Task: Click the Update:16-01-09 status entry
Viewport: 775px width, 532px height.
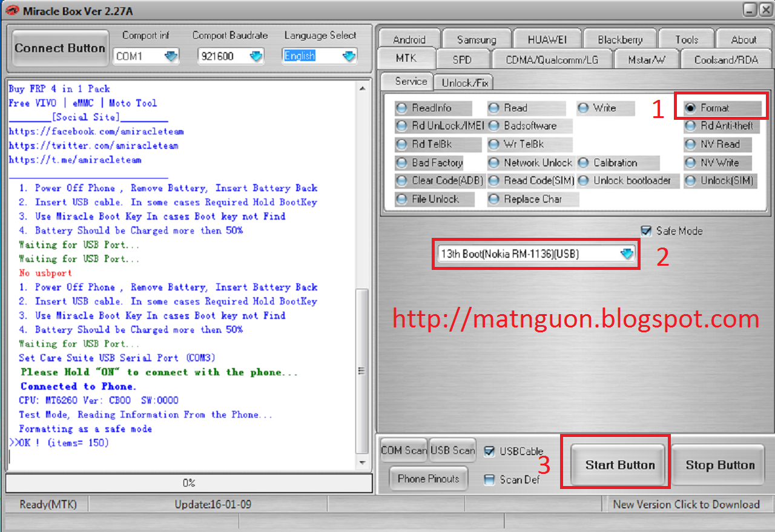Action: (x=213, y=504)
